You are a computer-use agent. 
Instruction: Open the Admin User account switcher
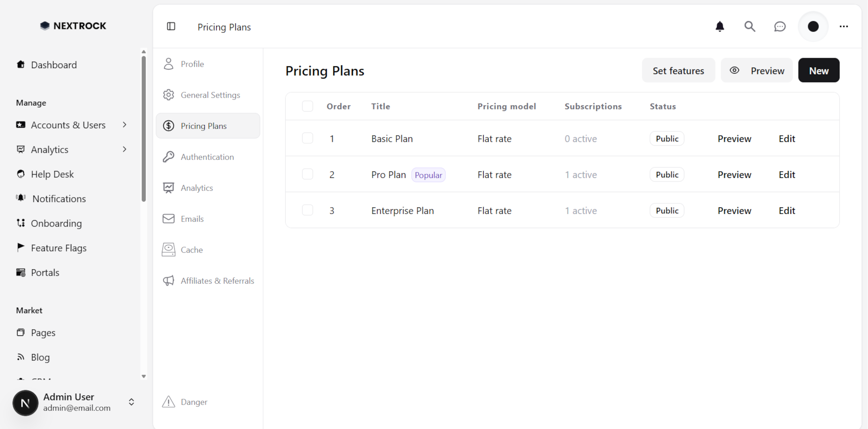(x=132, y=403)
